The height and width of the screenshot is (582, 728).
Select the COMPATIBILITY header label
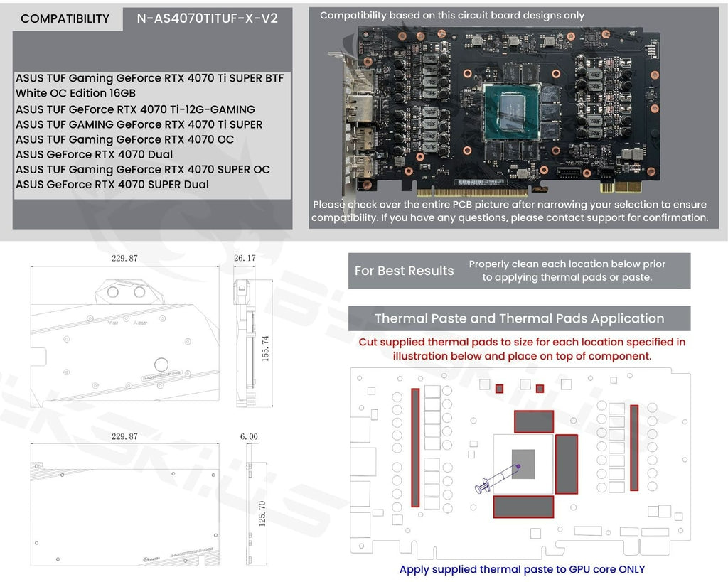65,19
